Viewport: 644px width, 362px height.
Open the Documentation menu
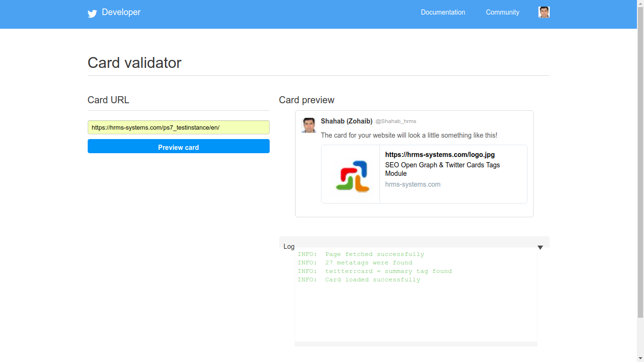443,12
